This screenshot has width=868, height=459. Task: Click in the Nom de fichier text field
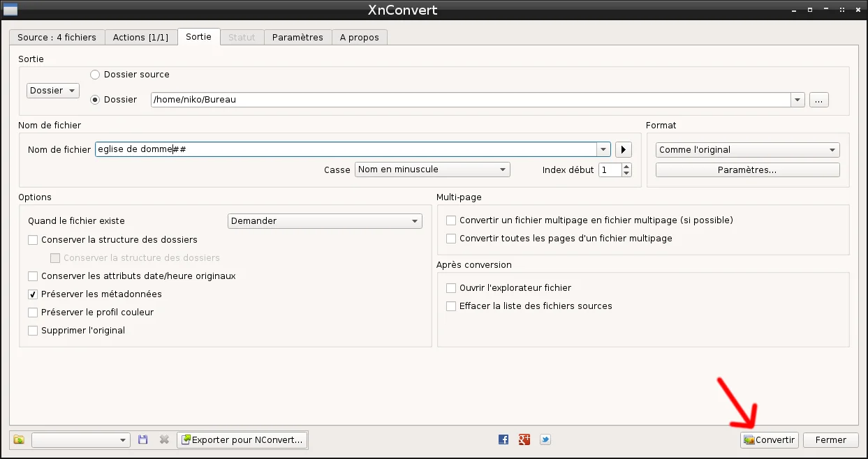point(346,149)
